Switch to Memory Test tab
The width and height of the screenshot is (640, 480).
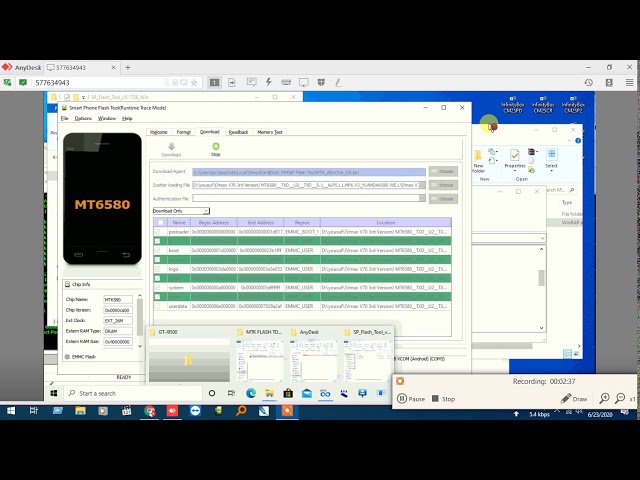point(270,132)
